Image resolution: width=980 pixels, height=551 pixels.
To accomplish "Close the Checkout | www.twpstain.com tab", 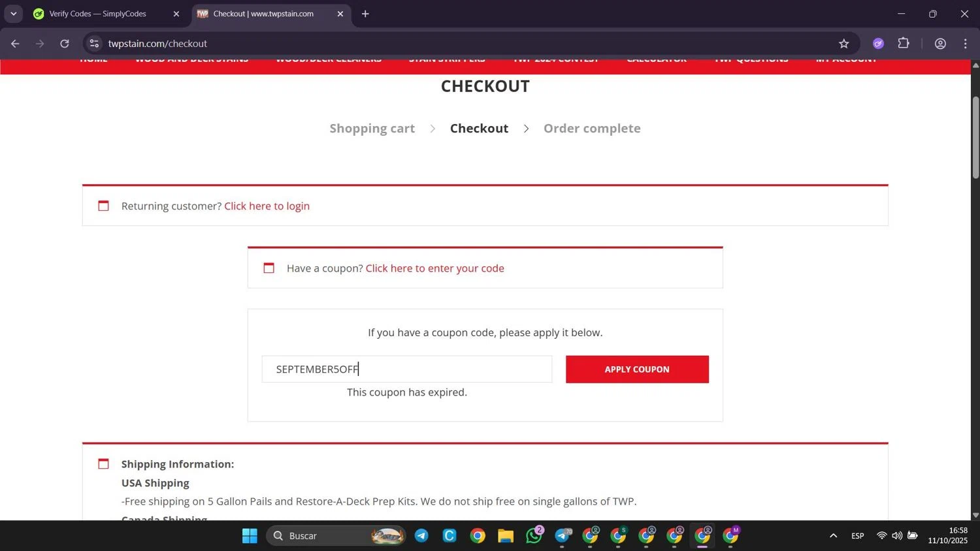I will [x=340, y=14].
